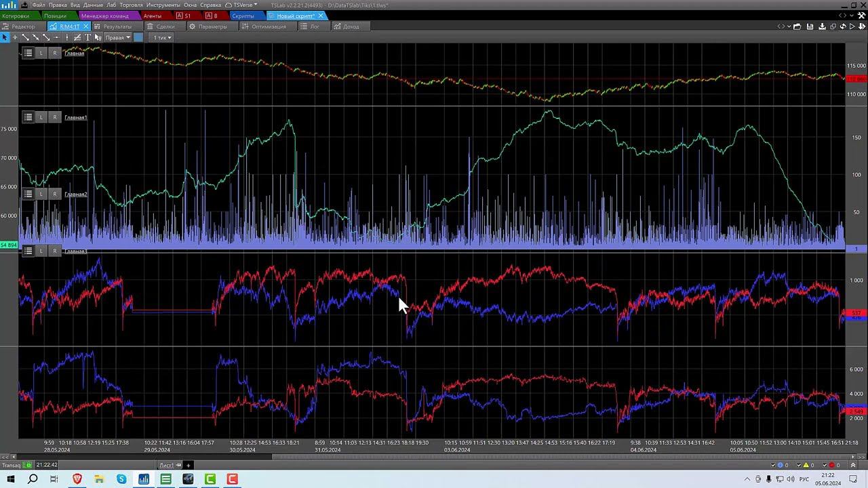Image resolution: width=868 pixels, height=488 pixels.
Task: Toggle right axis R on Главная3 pane
Action: click(x=55, y=251)
